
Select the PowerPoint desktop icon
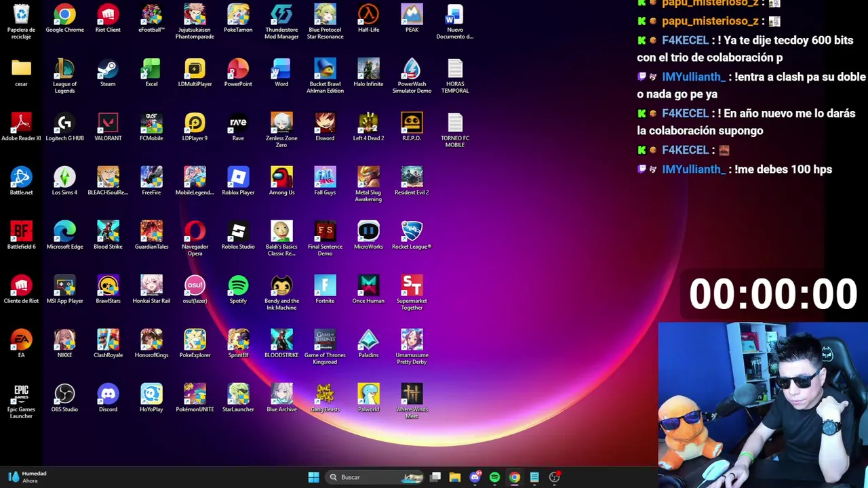[x=238, y=73]
